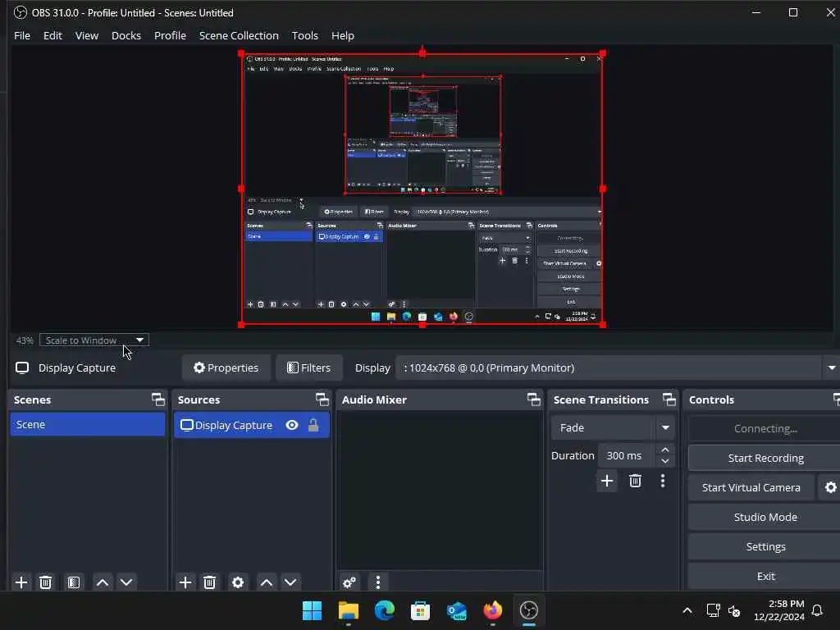Toggle Display Capture visibility eye
Image resolution: width=840 pixels, height=630 pixels.
click(292, 426)
